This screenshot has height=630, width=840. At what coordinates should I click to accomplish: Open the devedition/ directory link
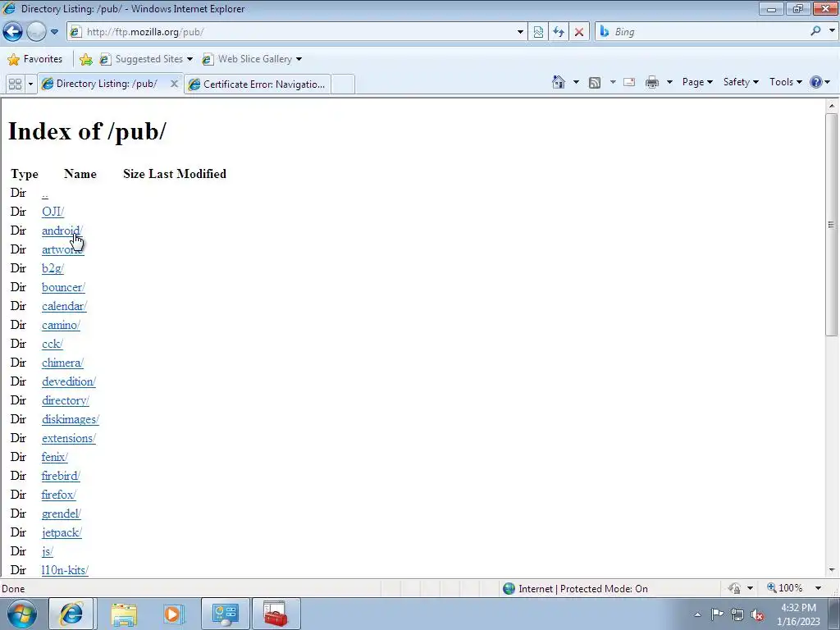(x=69, y=381)
